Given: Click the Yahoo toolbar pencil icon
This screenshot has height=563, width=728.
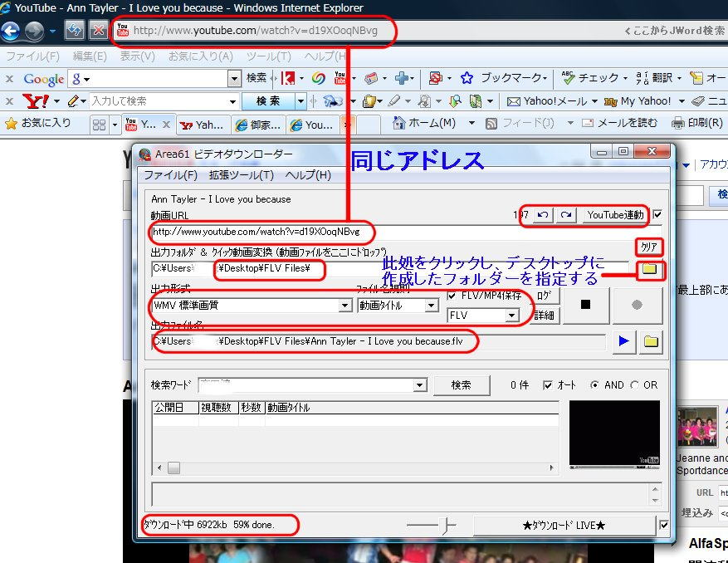Looking at the screenshot, I should 73,100.
